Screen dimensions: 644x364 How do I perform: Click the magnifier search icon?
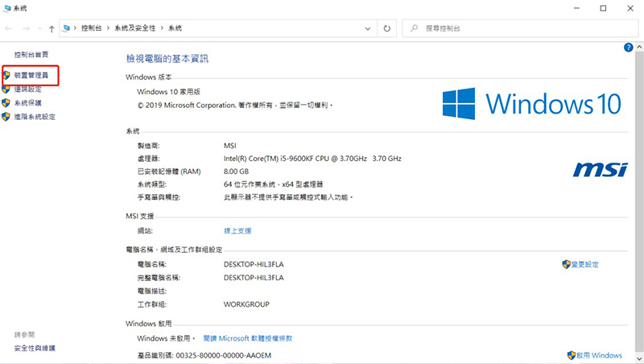(x=414, y=28)
